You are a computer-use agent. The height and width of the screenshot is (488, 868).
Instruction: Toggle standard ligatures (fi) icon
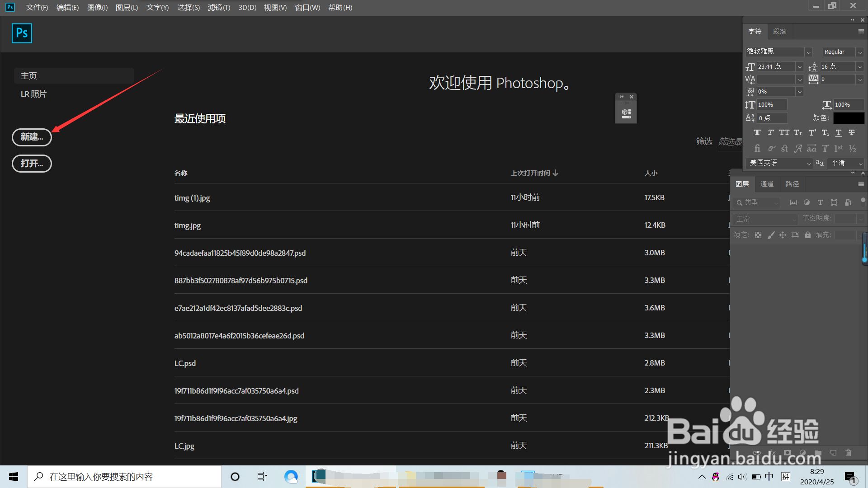click(757, 148)
